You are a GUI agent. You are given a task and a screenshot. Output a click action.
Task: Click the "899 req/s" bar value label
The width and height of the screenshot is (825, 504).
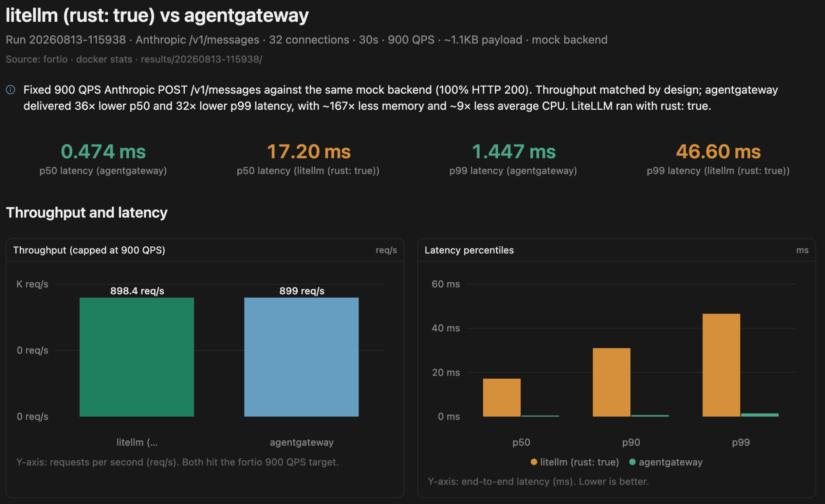pyautogui.click(x=302, y=291)
